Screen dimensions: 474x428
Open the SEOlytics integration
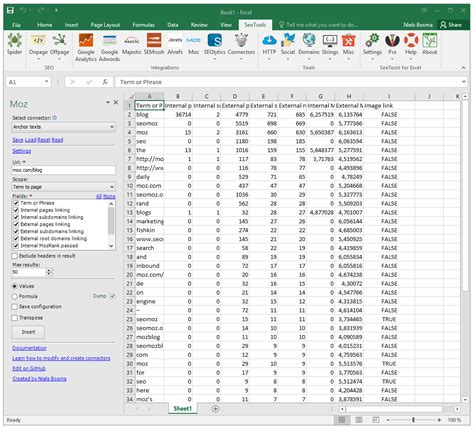[x=215, y=47]
